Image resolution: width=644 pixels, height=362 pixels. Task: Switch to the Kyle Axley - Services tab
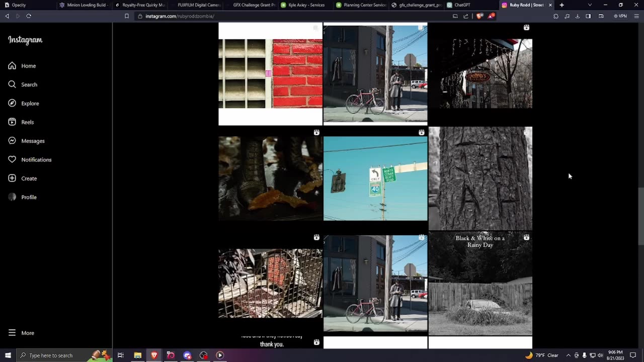point(305,5)
